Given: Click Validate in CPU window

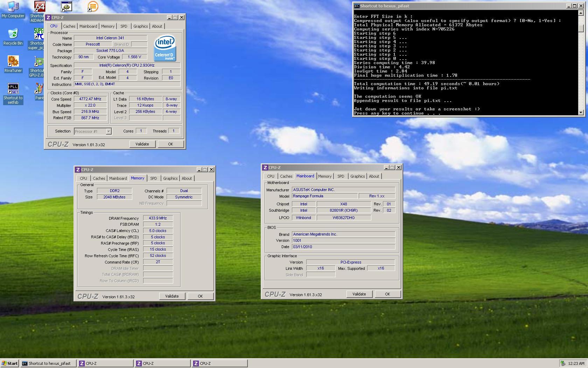Looking at the screenshot, I should pyautogui.click(x=142, y=144).
